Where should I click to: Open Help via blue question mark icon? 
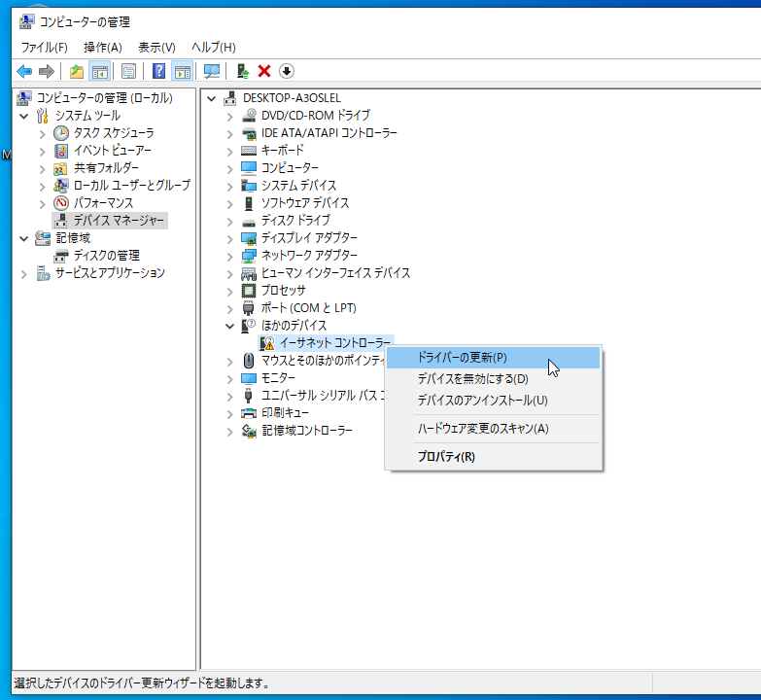tap(158, 71)
